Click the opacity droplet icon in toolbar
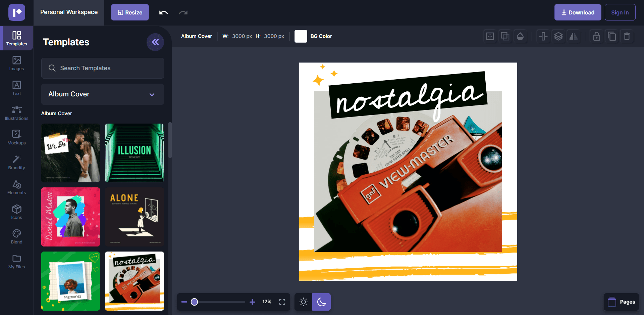644x315 pixels. click(520, 36)
